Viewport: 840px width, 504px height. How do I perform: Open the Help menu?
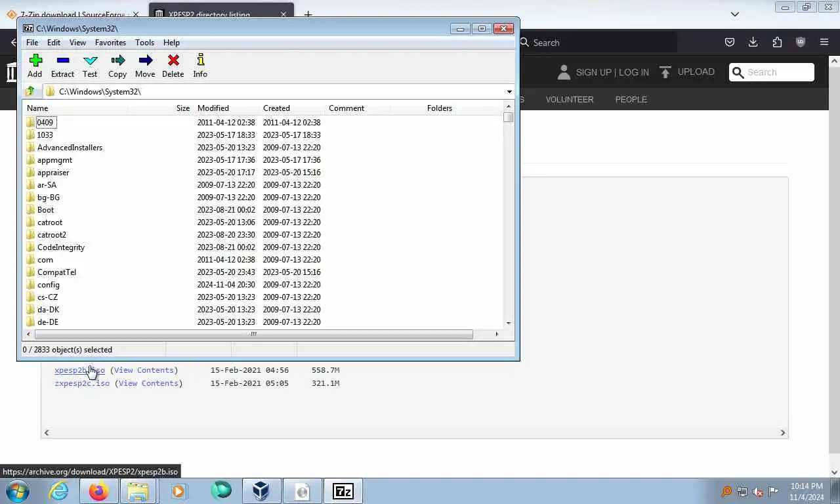coord(171,43)
